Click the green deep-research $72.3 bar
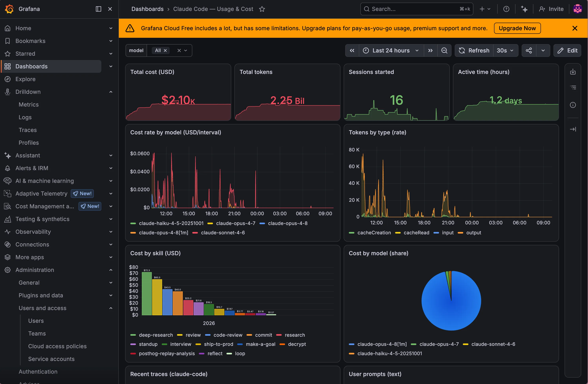 pyautogui.click(x=147, y=294)
